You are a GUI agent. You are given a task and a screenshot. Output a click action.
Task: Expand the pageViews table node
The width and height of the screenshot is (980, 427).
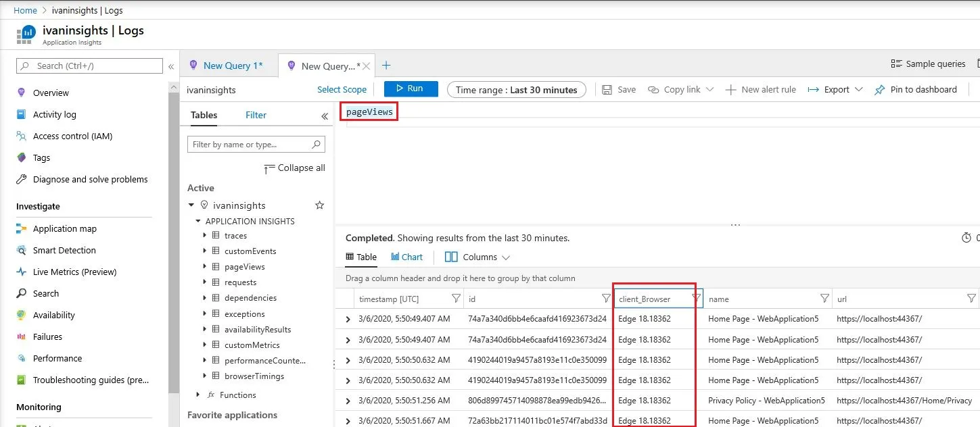(x=204, y=266)
